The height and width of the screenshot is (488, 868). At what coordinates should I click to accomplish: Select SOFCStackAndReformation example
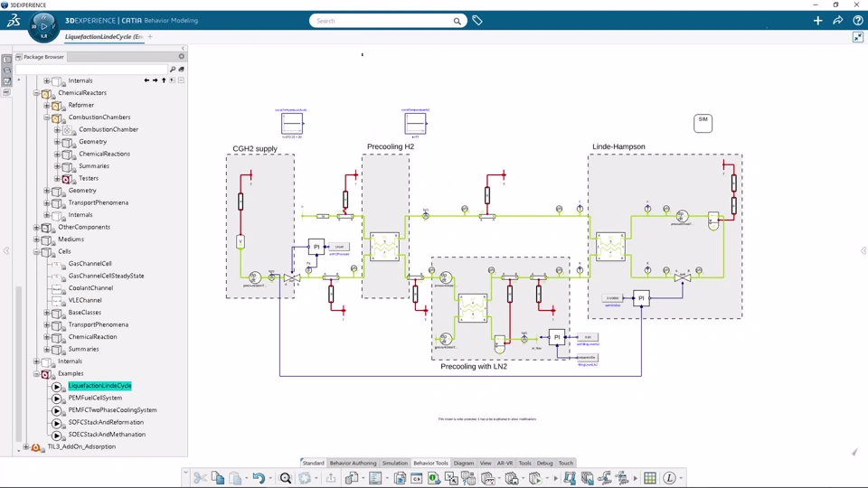(x=106, y=422)
